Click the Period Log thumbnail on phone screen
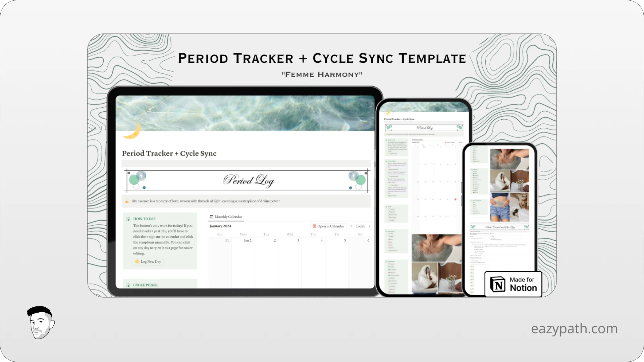This screenshot has width=644, height=362. coord(424,127)
